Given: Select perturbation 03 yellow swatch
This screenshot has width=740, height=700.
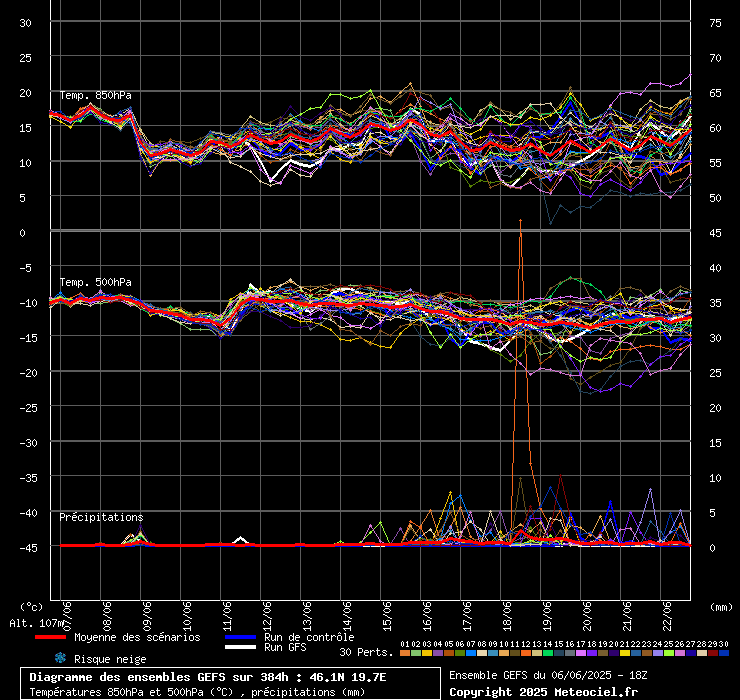Looking at the screenshot, I should pyautogui.click(x=427, y=653).
